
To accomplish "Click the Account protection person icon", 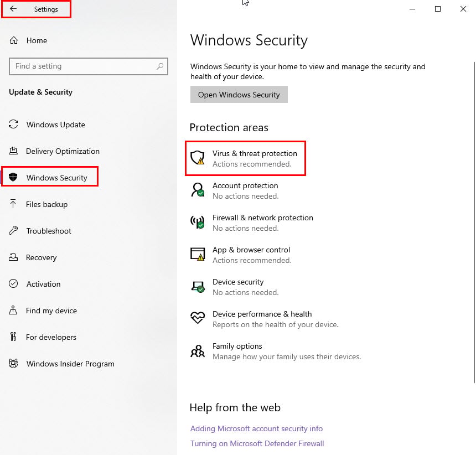I will (198, 190).
